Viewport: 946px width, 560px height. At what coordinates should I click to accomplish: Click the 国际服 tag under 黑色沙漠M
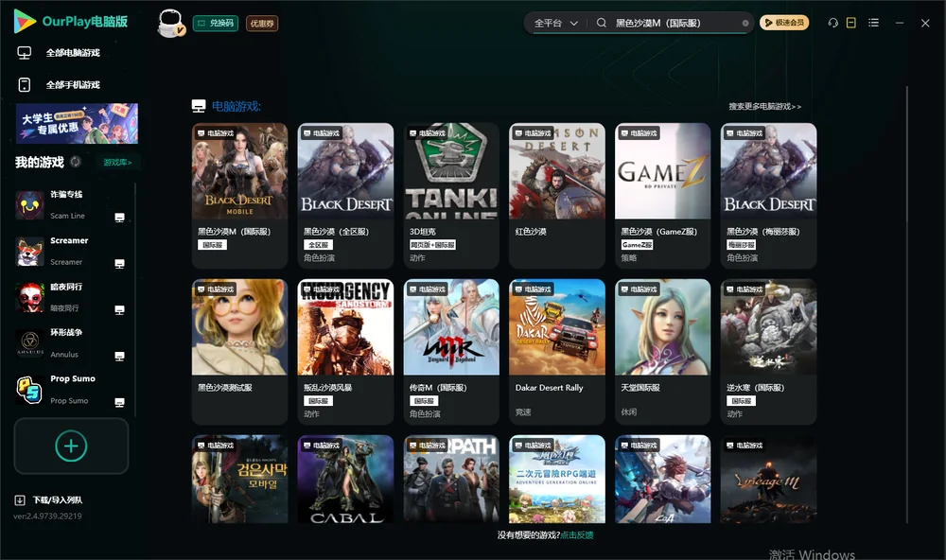[212, 245]
